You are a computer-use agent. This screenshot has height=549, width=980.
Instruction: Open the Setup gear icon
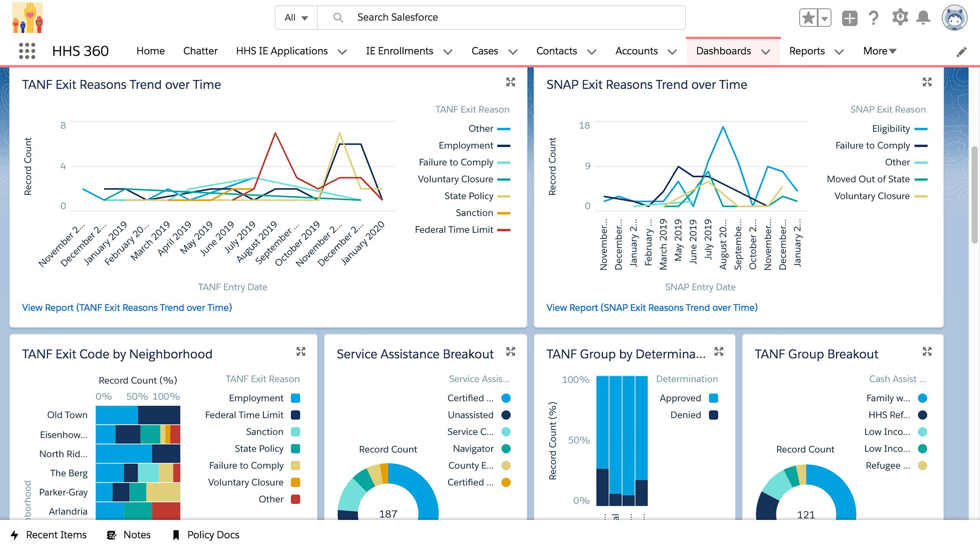point(900,18)
